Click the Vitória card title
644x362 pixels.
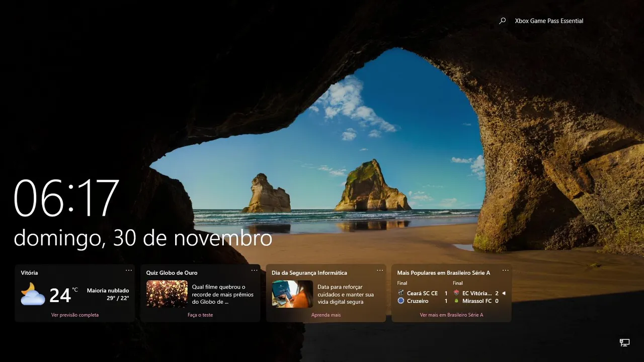coord(29,273)
